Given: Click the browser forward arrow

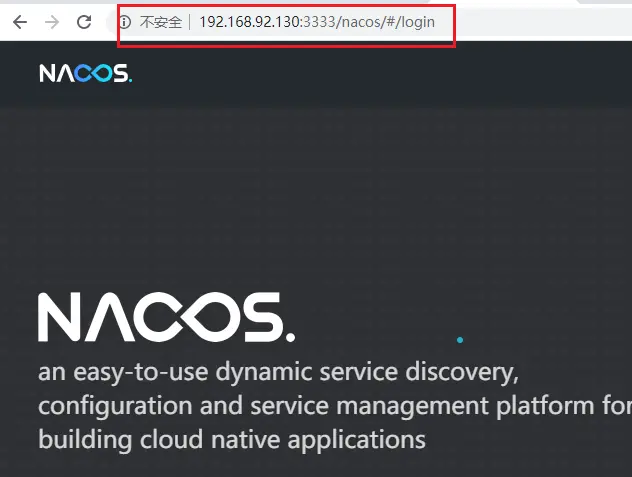Looking at the screenshot, I should tap(52, 22).
